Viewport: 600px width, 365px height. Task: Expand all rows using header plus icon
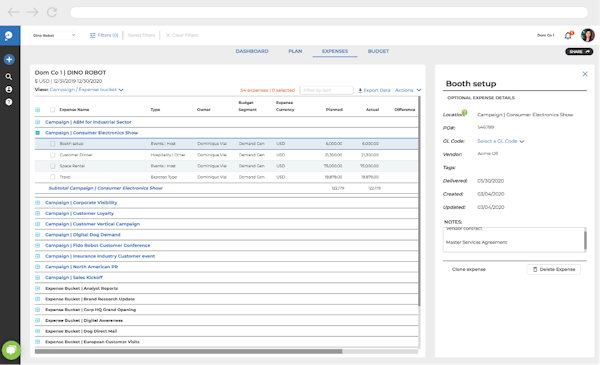(38, 110)
